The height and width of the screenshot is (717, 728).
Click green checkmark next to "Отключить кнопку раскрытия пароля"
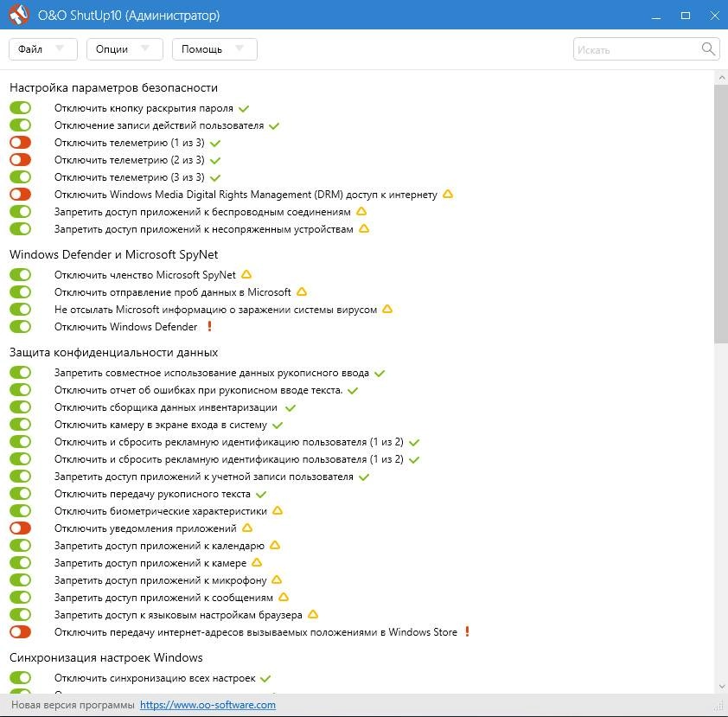click(x=244, y=109)
